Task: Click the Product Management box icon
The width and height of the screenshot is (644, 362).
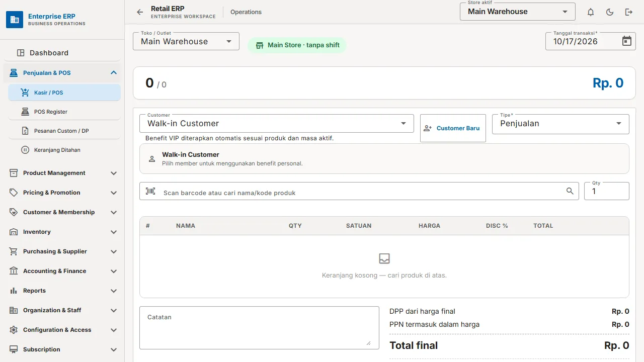Action: 14,173
